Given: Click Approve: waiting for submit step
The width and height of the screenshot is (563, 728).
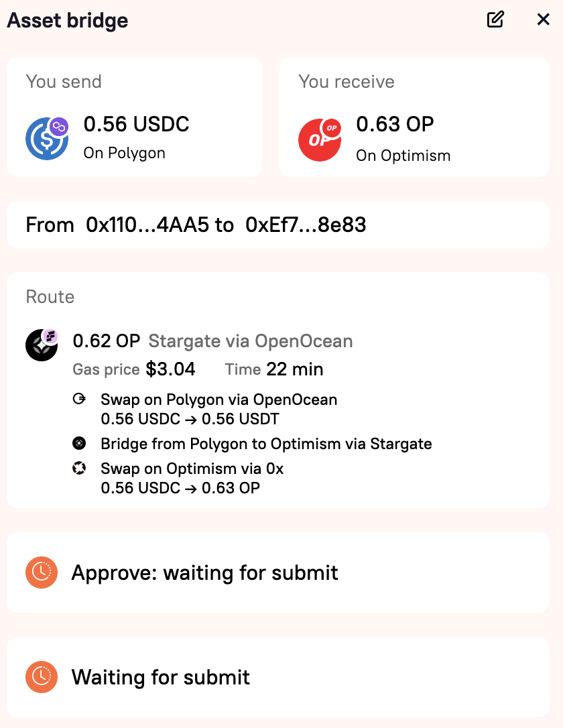Looking at the screenshot, I should tap(278, 572).
